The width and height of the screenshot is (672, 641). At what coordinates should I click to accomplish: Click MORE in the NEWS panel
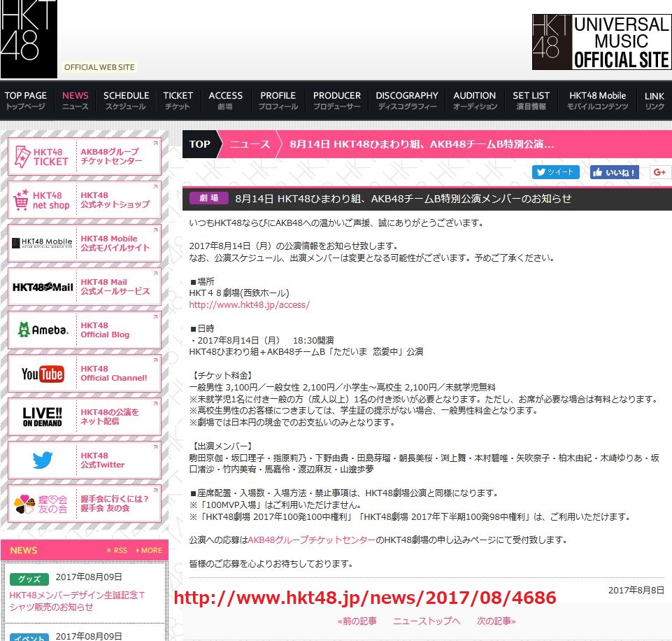(x=148, y=550)
